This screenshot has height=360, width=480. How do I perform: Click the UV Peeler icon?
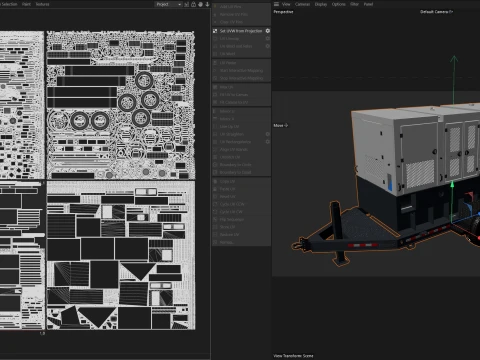click(215, 63)
